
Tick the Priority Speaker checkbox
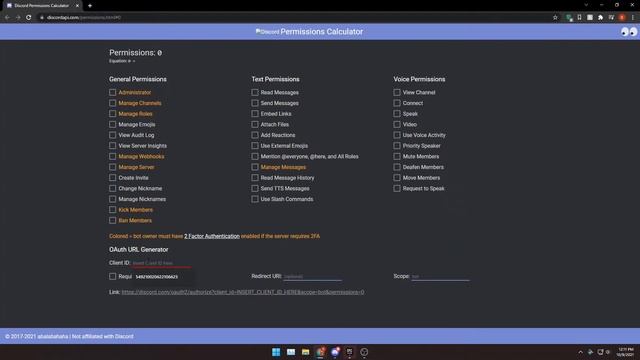tap(397, 146)
